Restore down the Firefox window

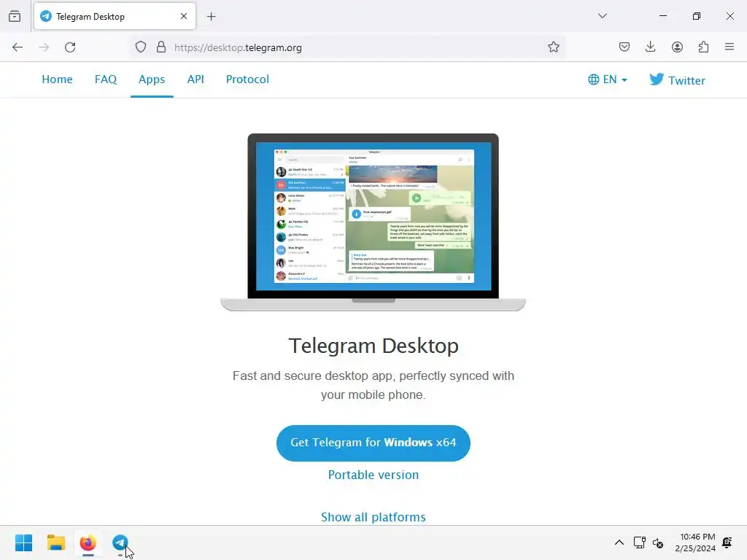697,16
